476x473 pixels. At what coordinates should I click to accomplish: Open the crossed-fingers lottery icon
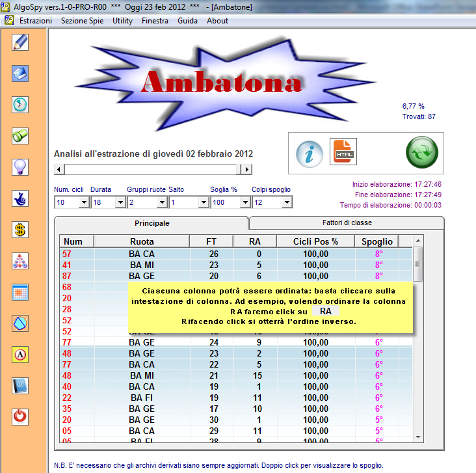(20, 198)
